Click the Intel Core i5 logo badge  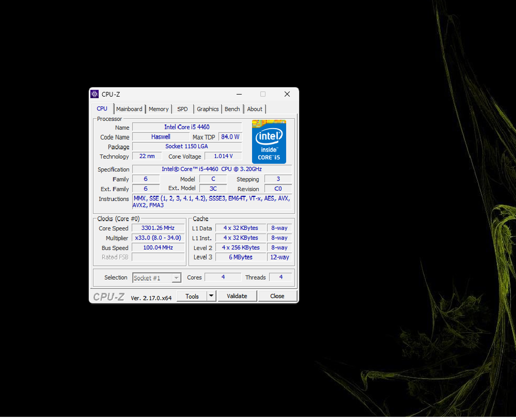[269, 142]
